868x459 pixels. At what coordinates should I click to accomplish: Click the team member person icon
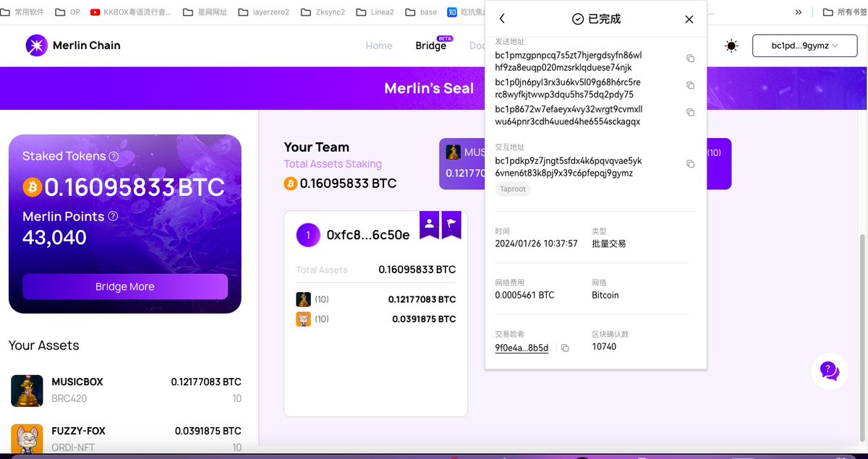(x=429, y=223)
